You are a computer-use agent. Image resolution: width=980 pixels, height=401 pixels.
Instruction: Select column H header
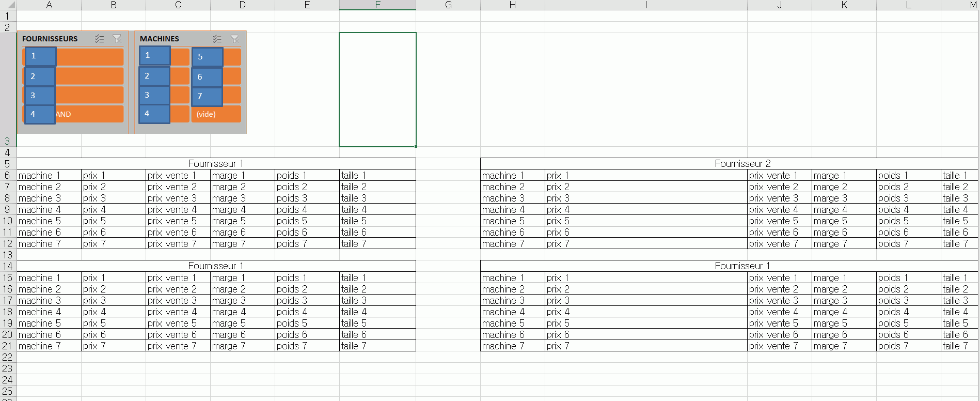[513, 5]
